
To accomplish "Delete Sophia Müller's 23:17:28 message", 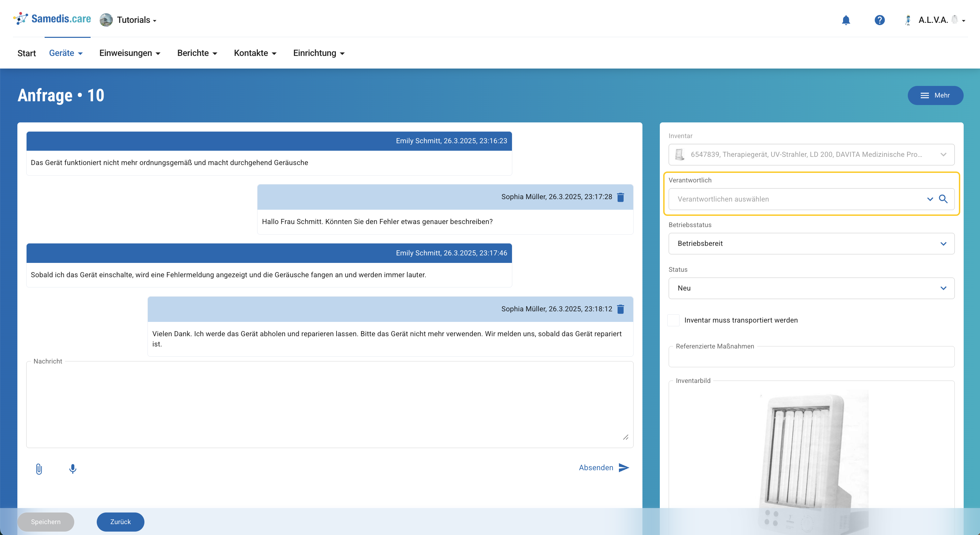I will (621, 197).
